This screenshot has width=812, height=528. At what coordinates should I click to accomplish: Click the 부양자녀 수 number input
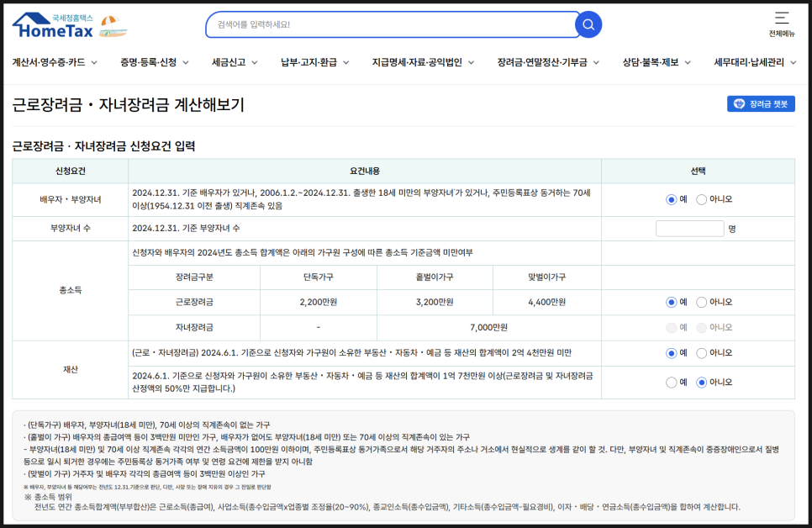[690, 229]
